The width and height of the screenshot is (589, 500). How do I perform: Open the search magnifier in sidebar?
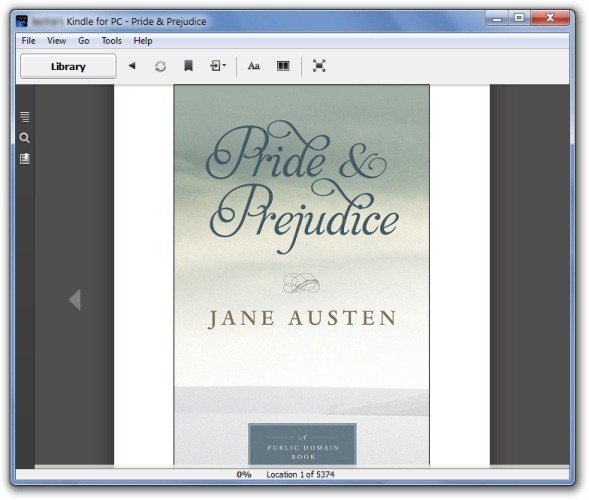tap(25, 138)
